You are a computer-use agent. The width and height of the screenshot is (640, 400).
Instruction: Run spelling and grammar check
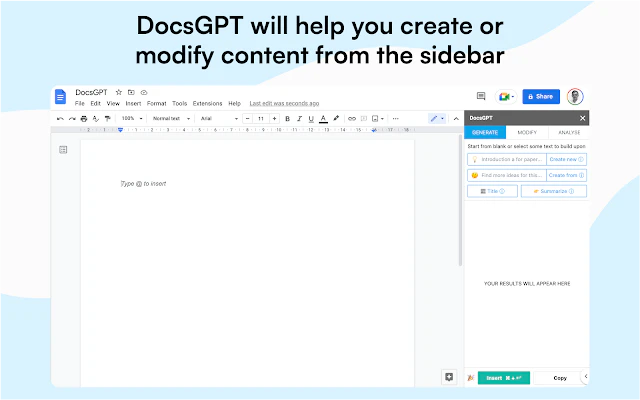tap(96, 119)
